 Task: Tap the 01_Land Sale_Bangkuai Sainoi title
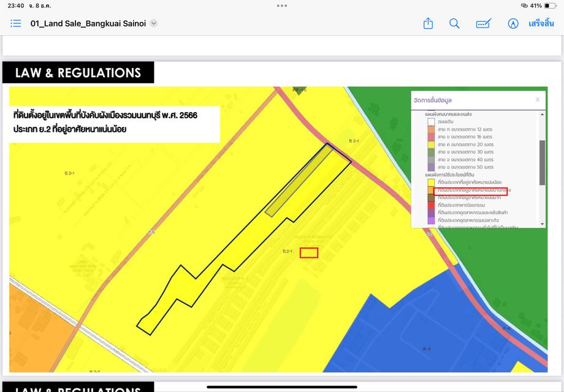tap(89, 23)
